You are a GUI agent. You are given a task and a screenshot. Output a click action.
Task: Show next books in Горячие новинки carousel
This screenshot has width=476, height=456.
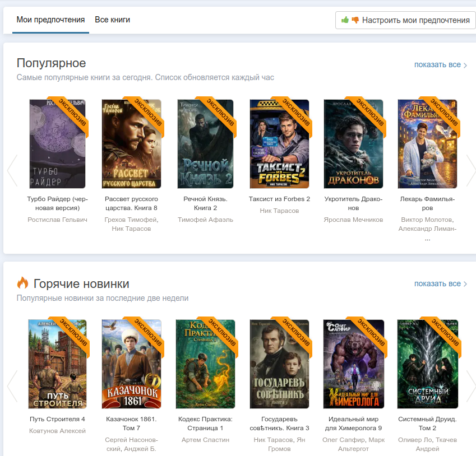pyautogui.click(x=471, y=386)
